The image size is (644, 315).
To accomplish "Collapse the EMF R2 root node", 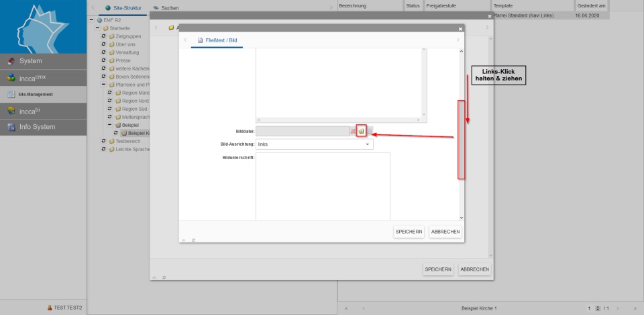I will (91, 20).
